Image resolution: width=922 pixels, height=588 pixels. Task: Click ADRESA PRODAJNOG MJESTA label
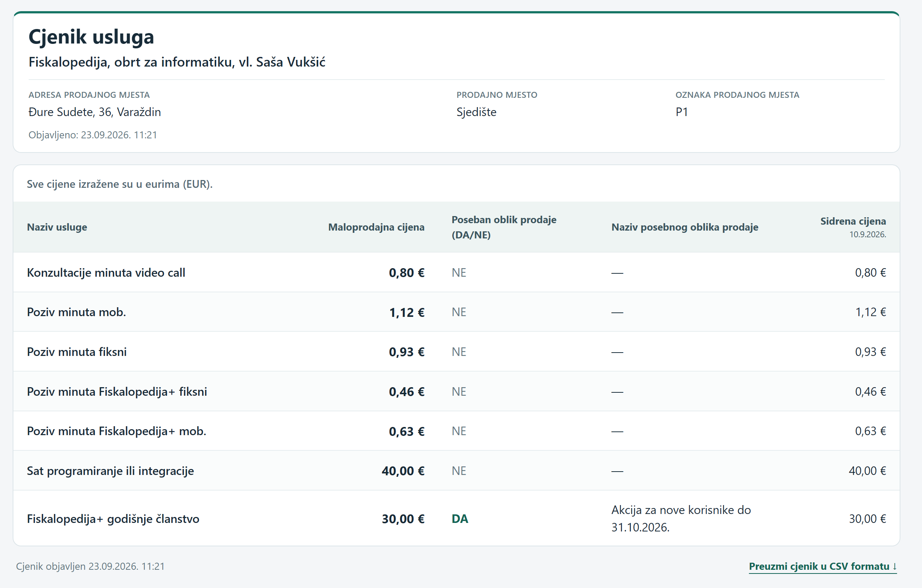pos(89,95)
